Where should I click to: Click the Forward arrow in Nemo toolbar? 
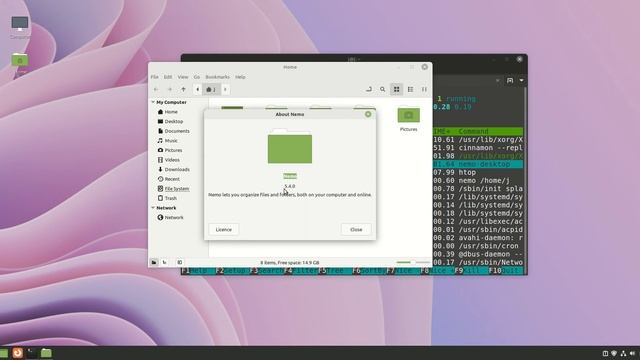pos(170,89)
